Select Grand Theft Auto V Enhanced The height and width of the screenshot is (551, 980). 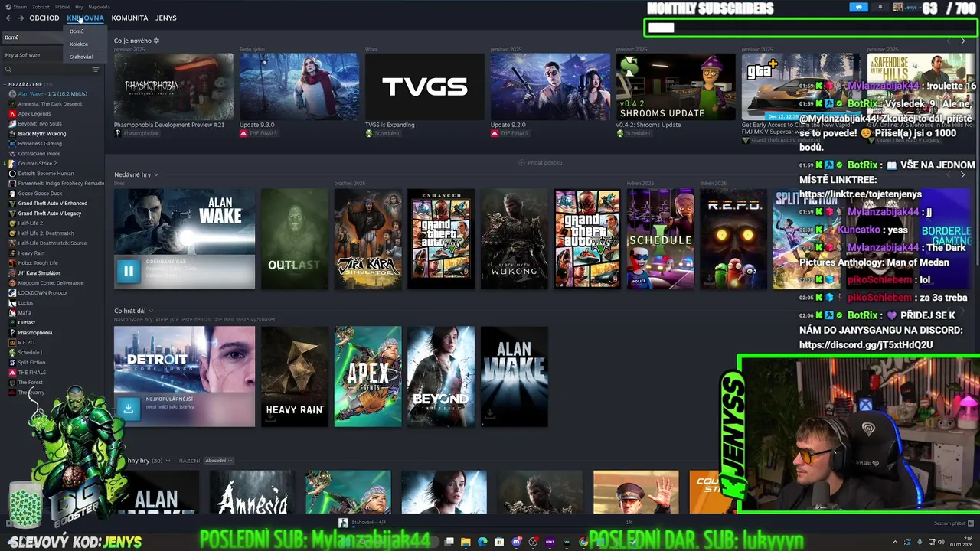(x=53, y=203)
